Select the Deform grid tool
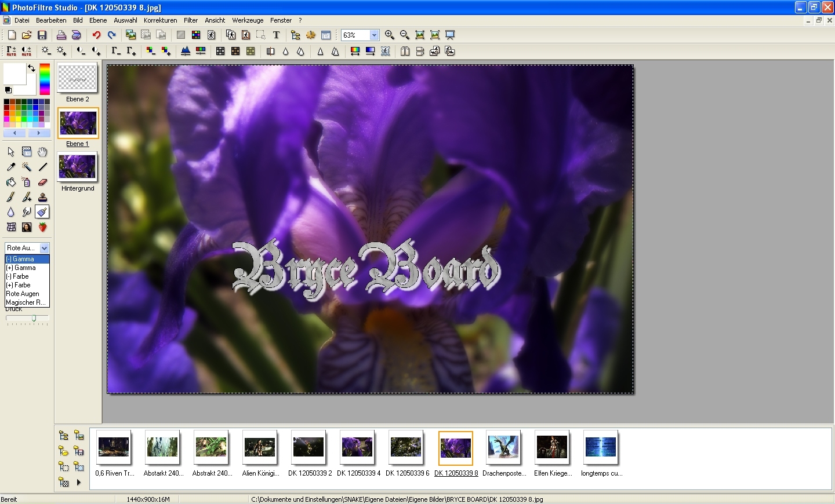835x504 pixels. click(11, 227)
